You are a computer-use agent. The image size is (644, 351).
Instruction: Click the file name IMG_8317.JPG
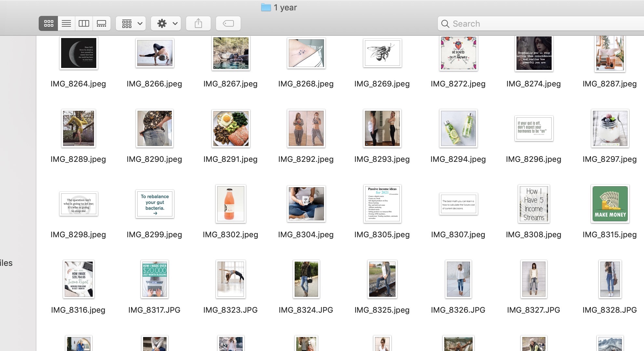[x=154, y=310]
